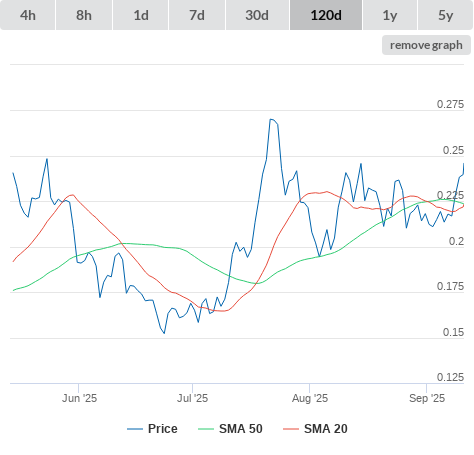
Task: Click the Jul '25 axis label
Action: click(x=192, y=398)
